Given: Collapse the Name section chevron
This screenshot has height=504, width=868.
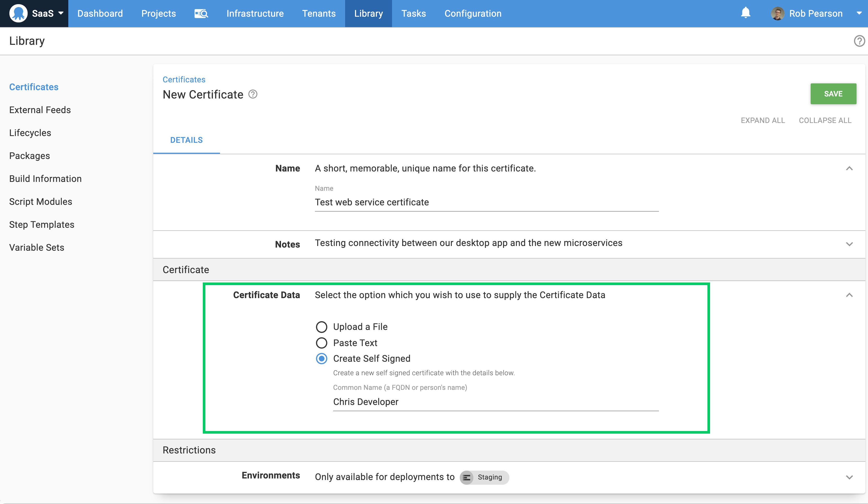Looking at the screenshot, I should [x=850, y=168].
